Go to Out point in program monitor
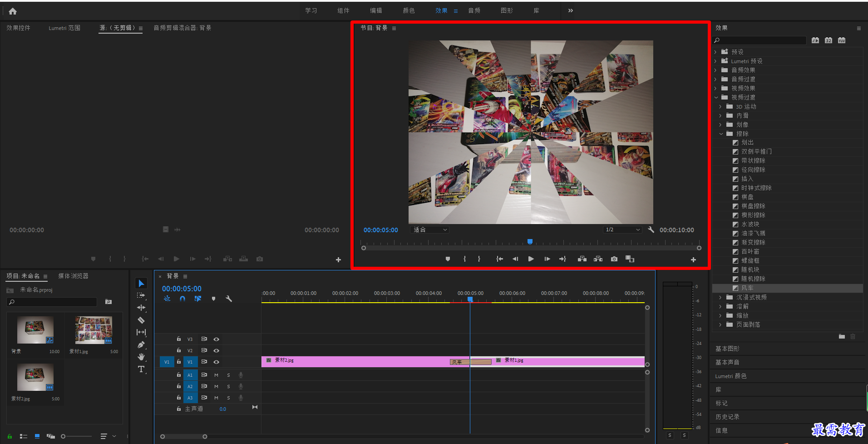The image size is (868, 444). click(x=563, y=259)
